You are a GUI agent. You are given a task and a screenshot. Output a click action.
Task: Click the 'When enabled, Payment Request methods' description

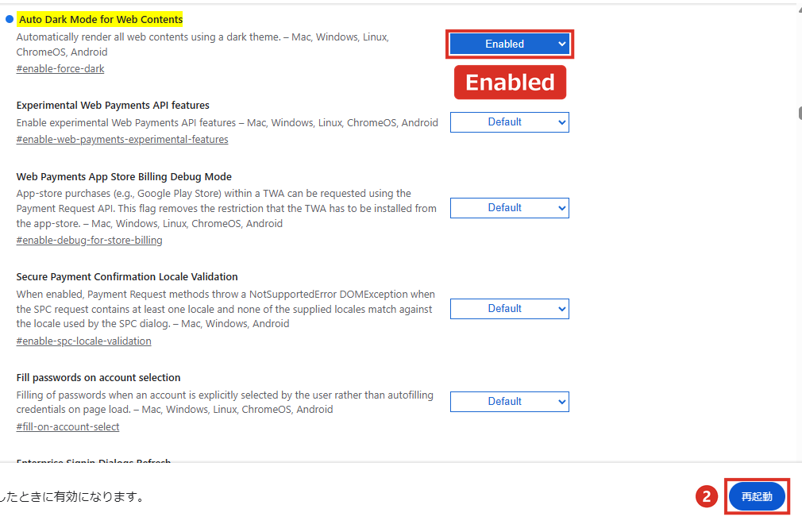[x=226, y=309]
